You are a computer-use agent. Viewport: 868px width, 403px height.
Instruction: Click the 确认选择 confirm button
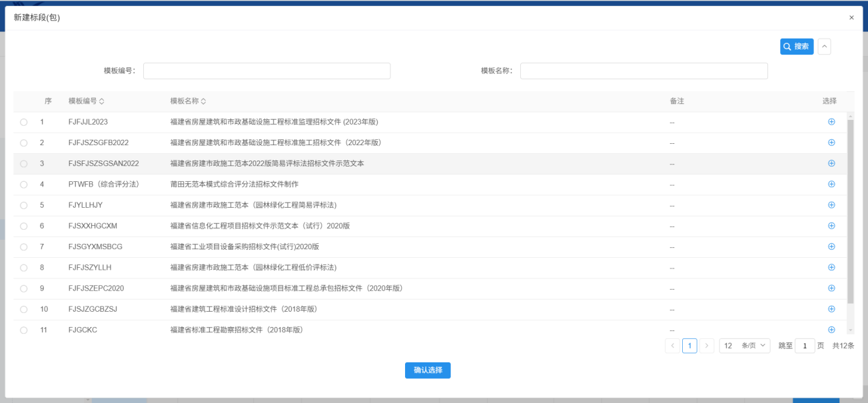point(428,370)
